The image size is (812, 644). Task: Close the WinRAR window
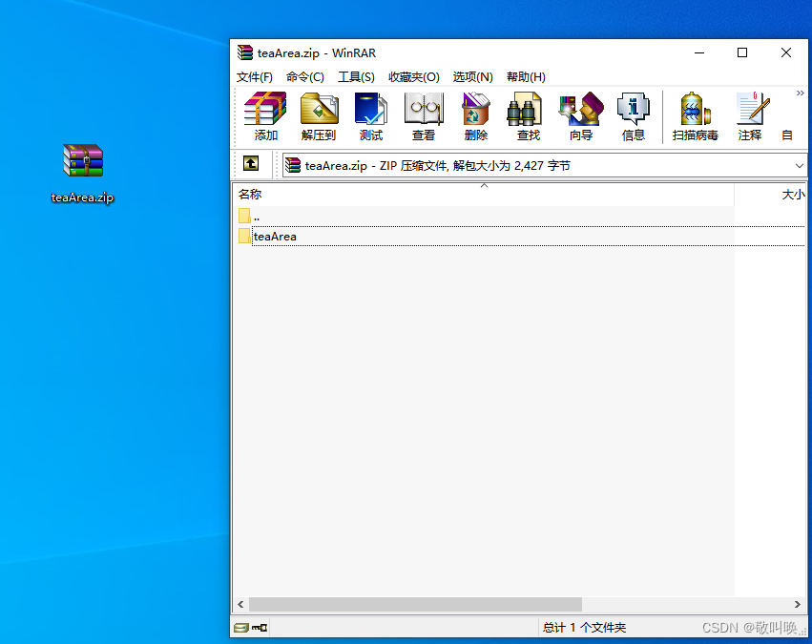click(786, 52)
